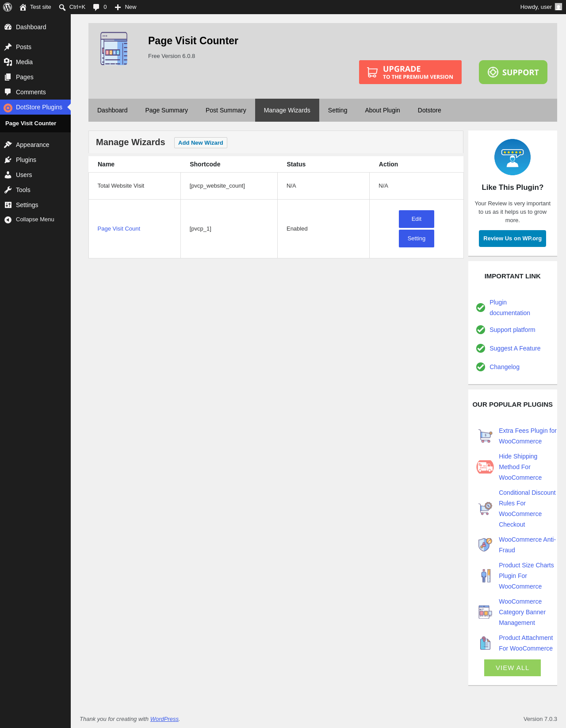Select the Manage Wizards tab
The height and width of the screenshot is (728, 566).
[x=287, y=110]
